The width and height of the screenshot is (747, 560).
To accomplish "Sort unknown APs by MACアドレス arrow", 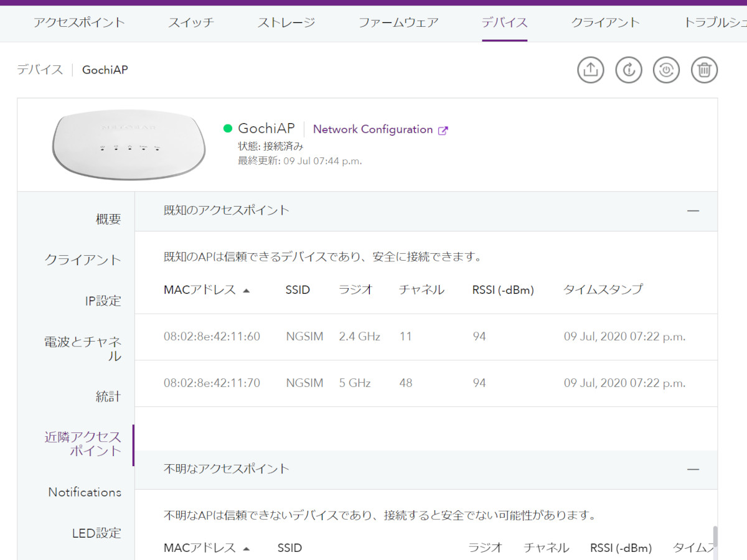I will click(x=247, y=549).
